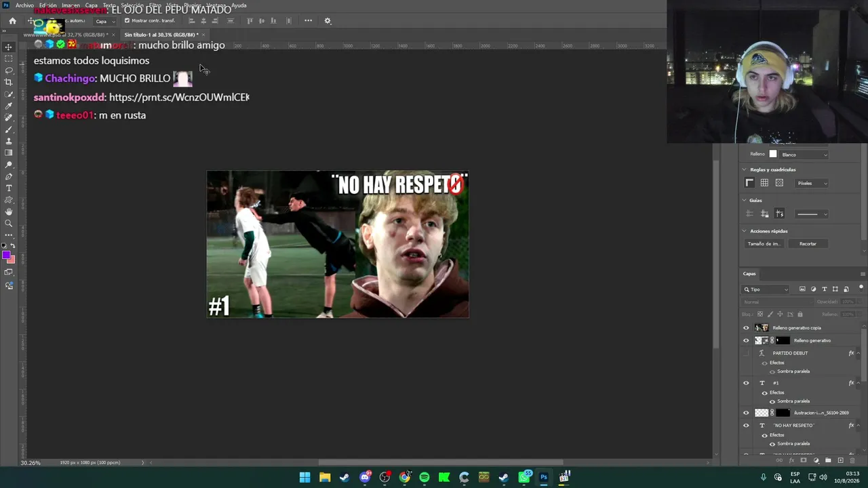Open Discord from the taskbar
Viewport: 868px width, 488px height.
[x=365, y=477]
